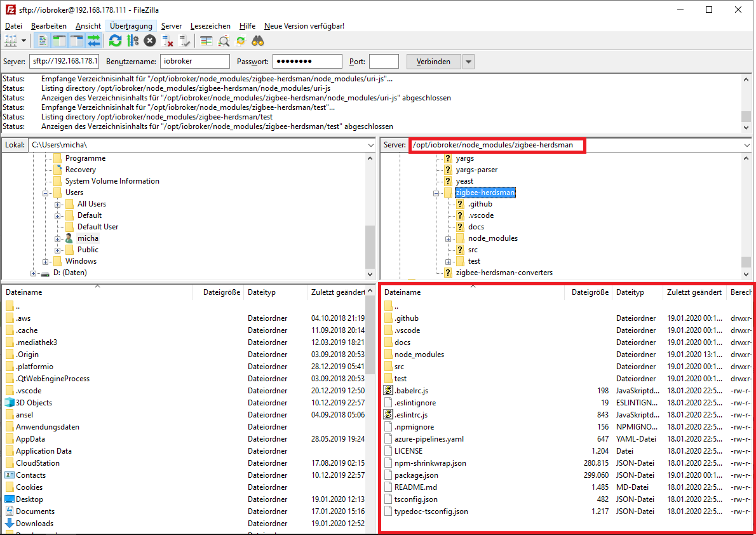Open the Bearbeiten menu

pyautogui.click(x=49, y=26)
